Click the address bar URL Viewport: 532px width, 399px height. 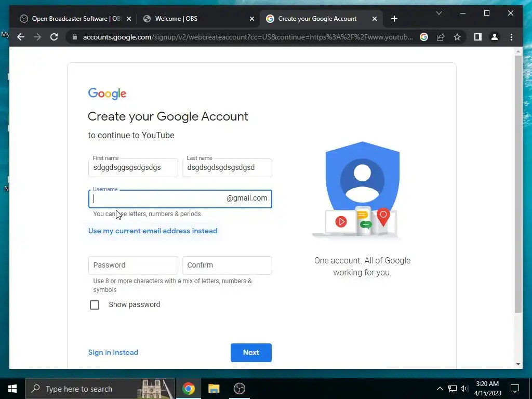coord(248,37)
